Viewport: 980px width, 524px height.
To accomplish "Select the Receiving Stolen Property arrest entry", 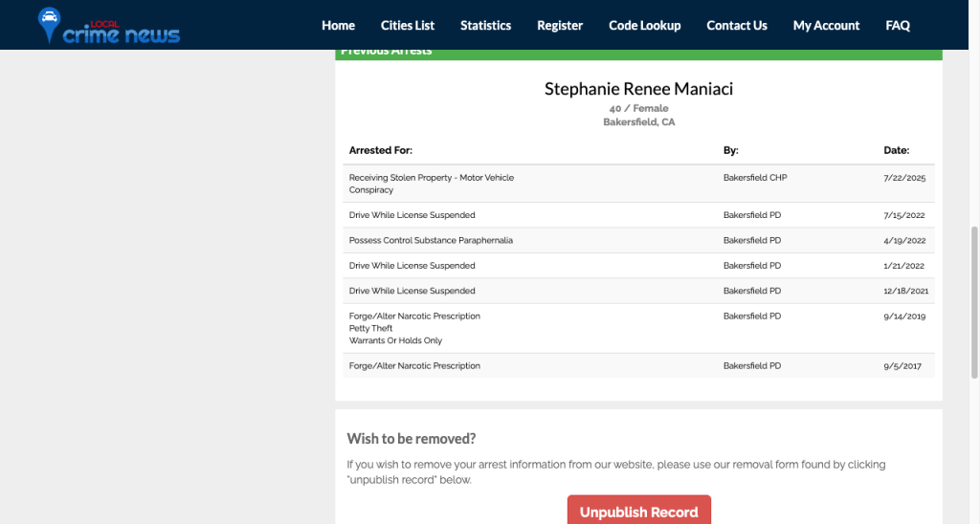I will 432,178.
